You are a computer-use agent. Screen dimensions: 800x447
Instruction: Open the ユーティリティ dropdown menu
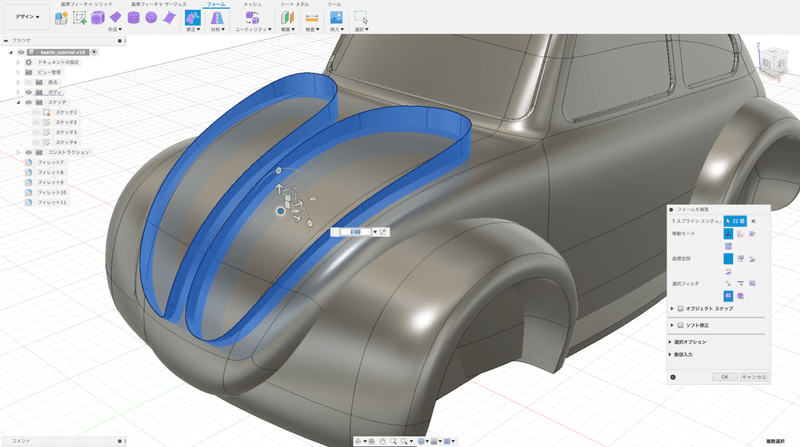[x=254, y=30]
